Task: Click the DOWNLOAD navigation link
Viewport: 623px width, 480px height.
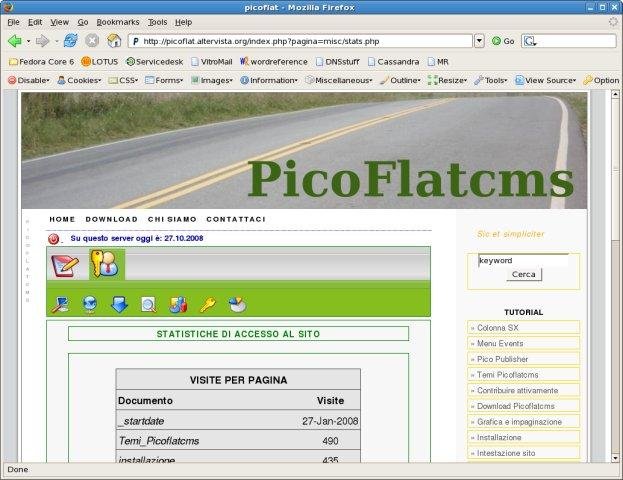Action: [112, 219]
